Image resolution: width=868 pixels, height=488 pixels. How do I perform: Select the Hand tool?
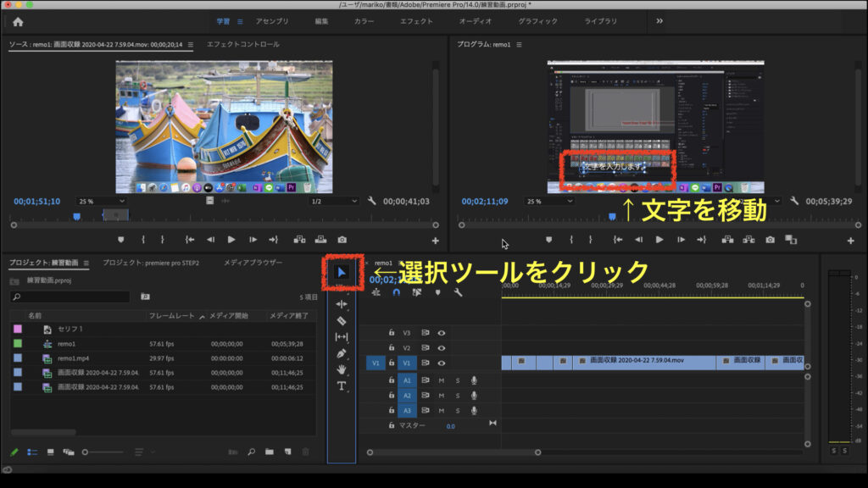coord(342,369)
